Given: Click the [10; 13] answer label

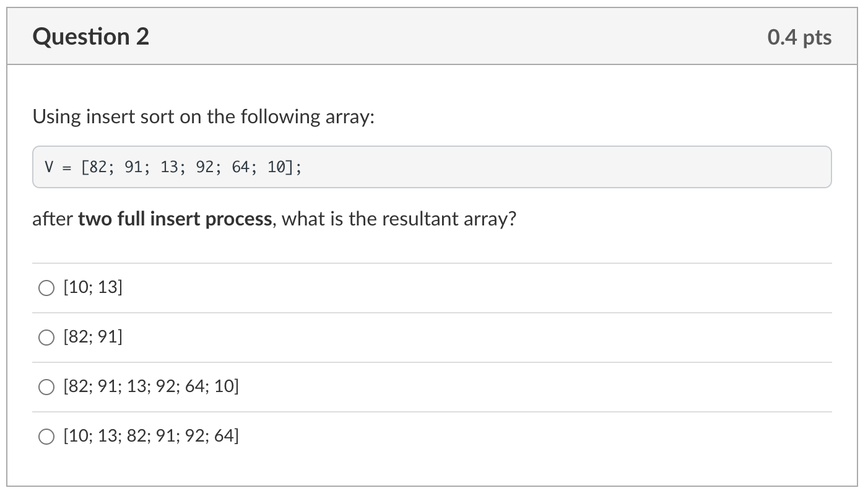Looking at the screenshot, I should (x=91, y=287).
